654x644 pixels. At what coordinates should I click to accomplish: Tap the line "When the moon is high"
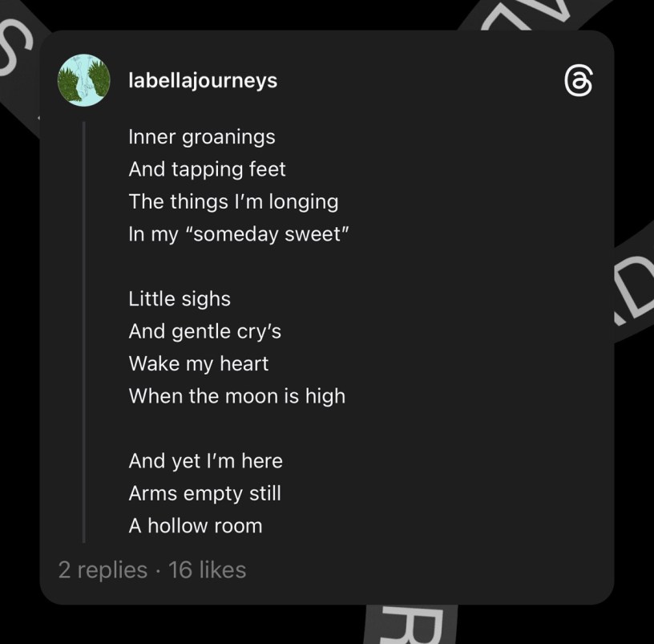[236, 396]
